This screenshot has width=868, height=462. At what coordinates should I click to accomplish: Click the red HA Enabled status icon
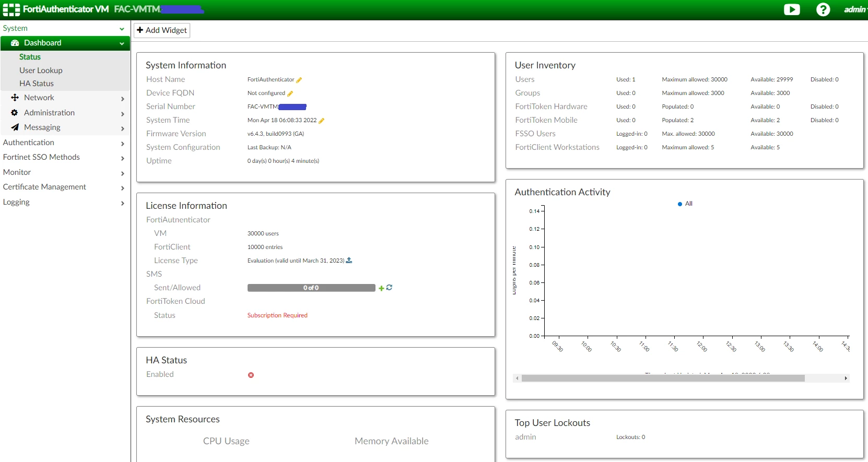[251, 375]
